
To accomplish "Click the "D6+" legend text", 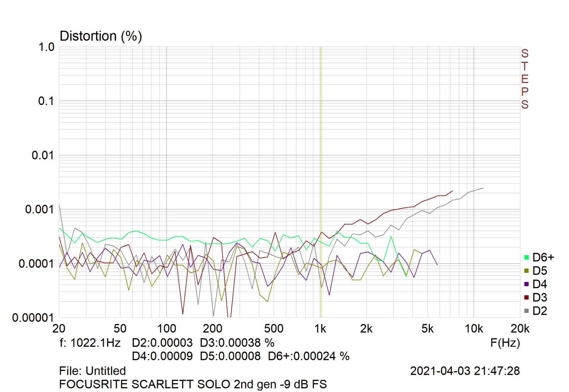I will coord(543,257).
